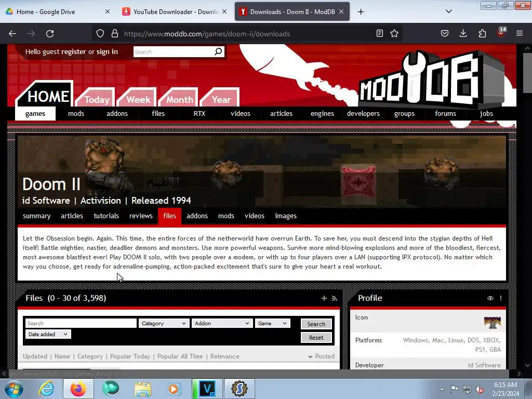Click the Firefox taskbar icon
This screenshot has width=532, height=399.
coord(78,389)
